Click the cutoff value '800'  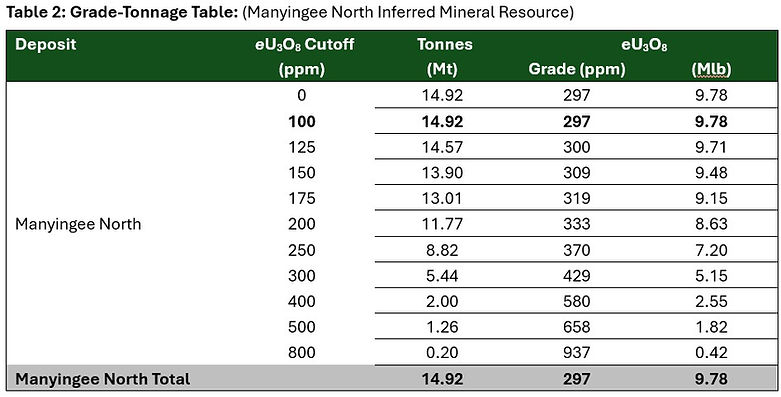point(301,353)
